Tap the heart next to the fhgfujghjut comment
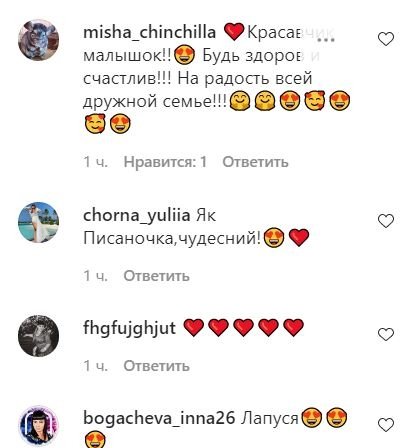406x448 pixels. pyautogui.click(x=386, y=334)
